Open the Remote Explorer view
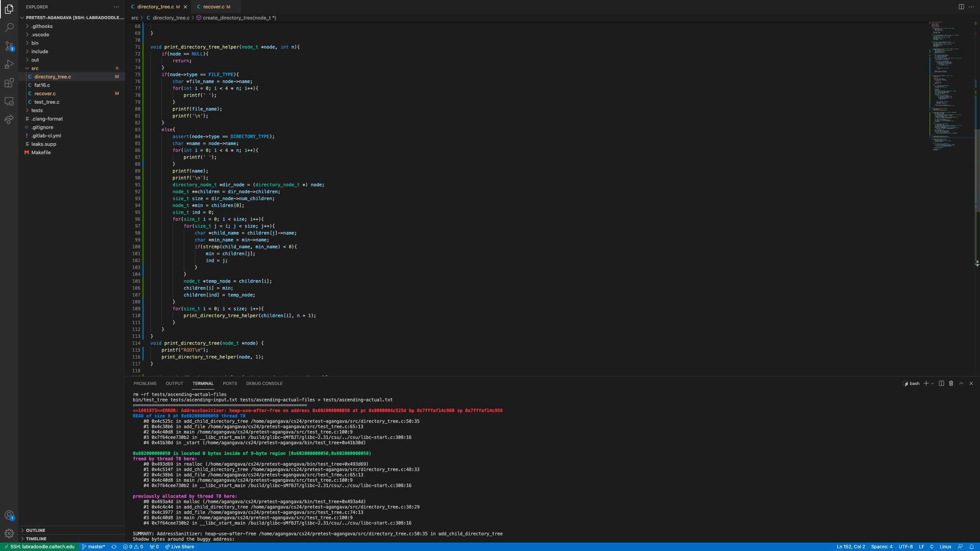980x551 pixels. [x=9, y=101]
